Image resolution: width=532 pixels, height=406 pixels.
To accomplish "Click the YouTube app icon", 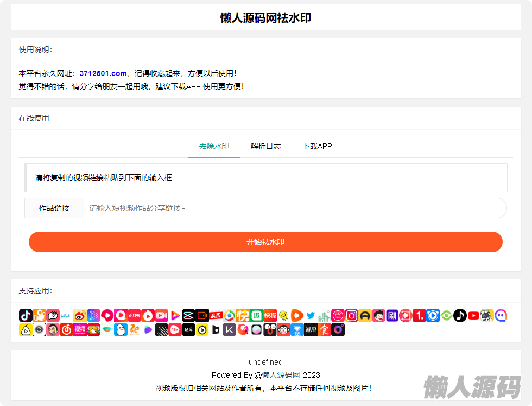I will [x=473, y=315].
